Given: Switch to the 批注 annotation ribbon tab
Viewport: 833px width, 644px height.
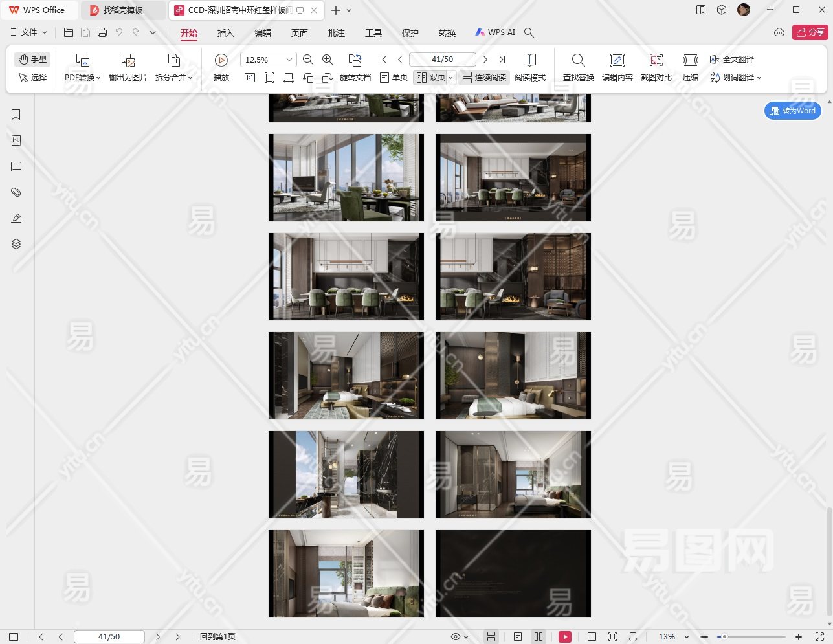Looking at the screenshot, I should [x=337, y=33].
